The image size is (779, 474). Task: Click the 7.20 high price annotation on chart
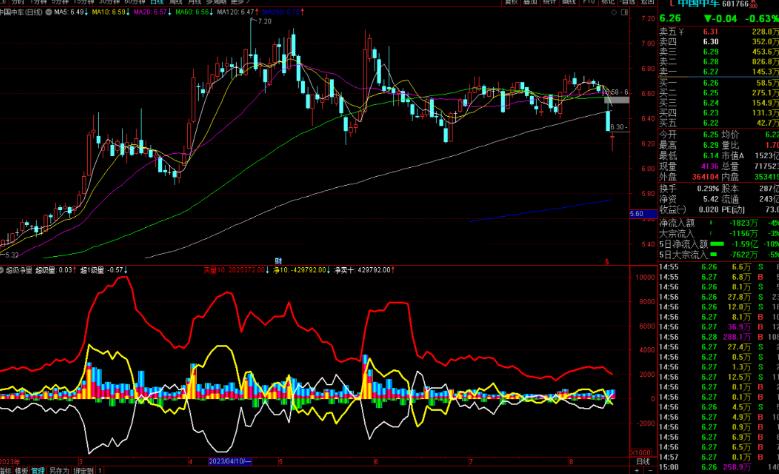(265, 21)
